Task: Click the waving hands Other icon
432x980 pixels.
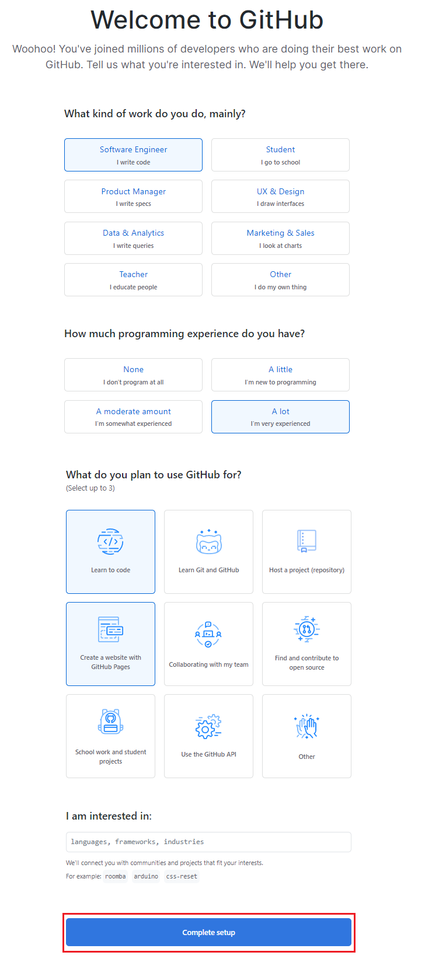Action: 306,727
